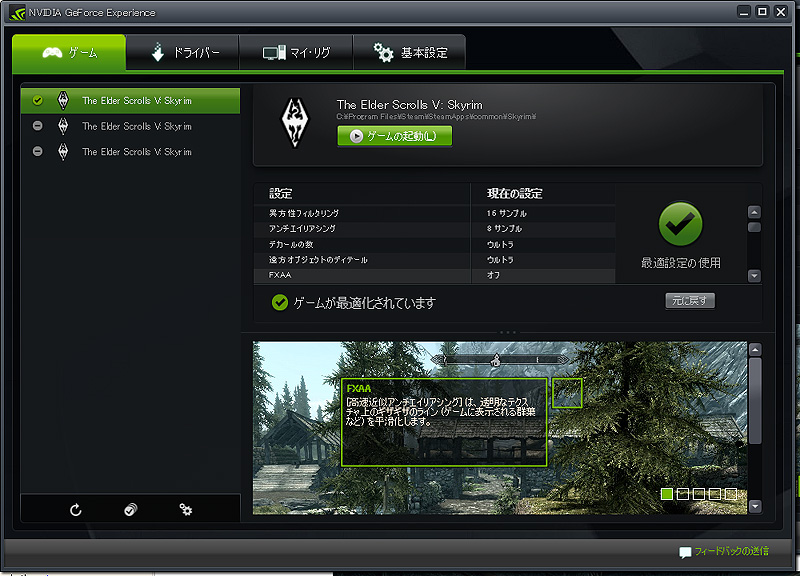Open the 基本設定 tab
This screenshot has width=800, height=576.
point(409,52)
